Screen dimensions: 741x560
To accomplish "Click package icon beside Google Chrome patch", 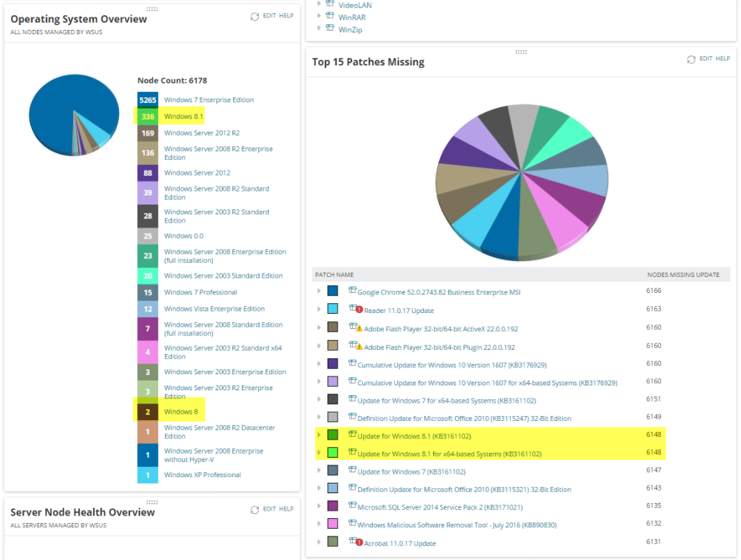I will point(353,290).
